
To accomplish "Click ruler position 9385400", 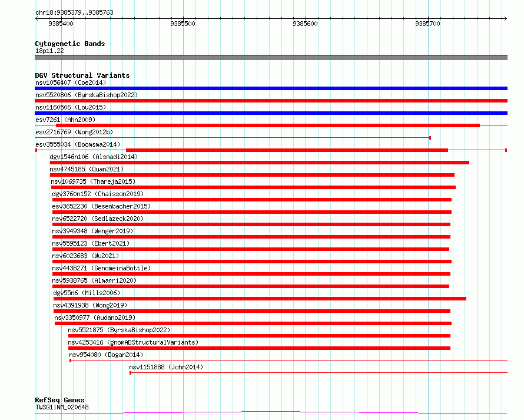I will point(61,24).
